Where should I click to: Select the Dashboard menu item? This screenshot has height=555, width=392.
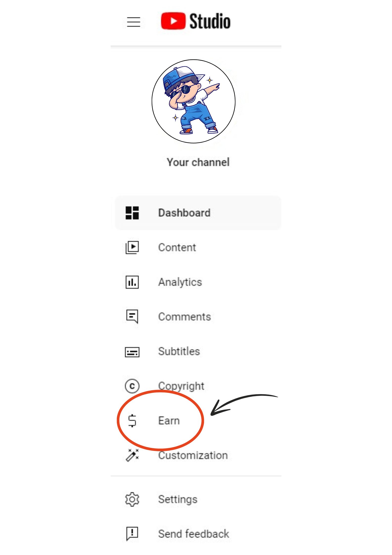tap(184, 213)
